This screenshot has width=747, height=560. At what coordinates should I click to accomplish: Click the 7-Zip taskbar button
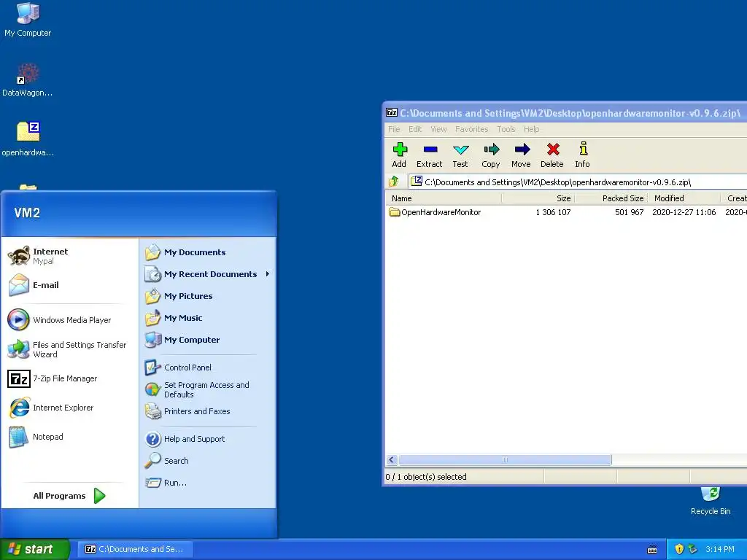[136, 549]
